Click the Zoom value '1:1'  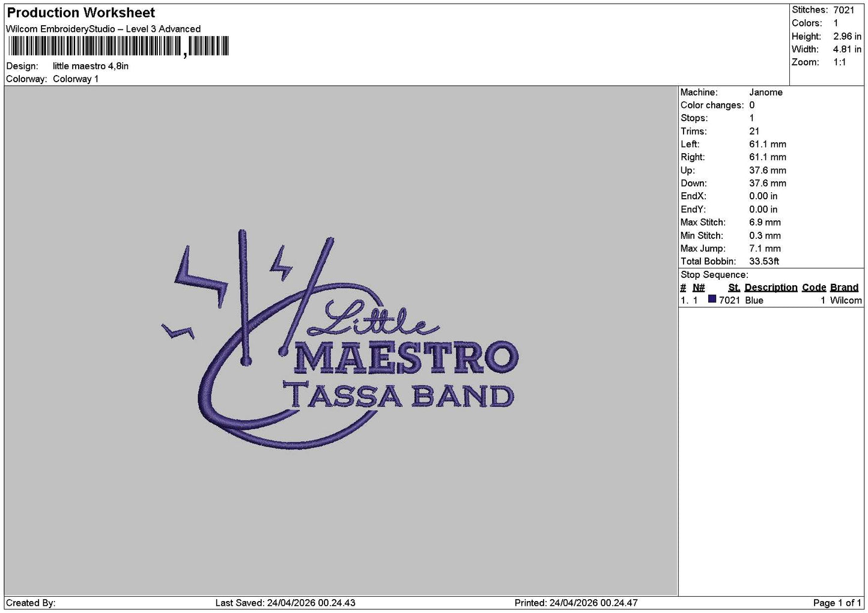pos(839,62)
